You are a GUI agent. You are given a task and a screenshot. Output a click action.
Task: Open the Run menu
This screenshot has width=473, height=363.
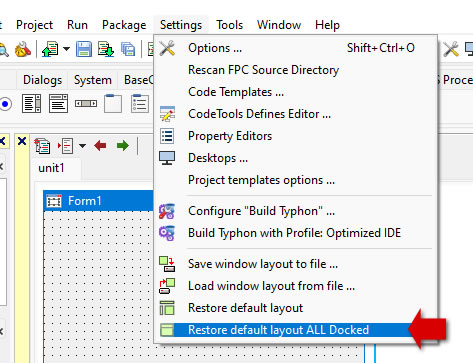[77, 25]
